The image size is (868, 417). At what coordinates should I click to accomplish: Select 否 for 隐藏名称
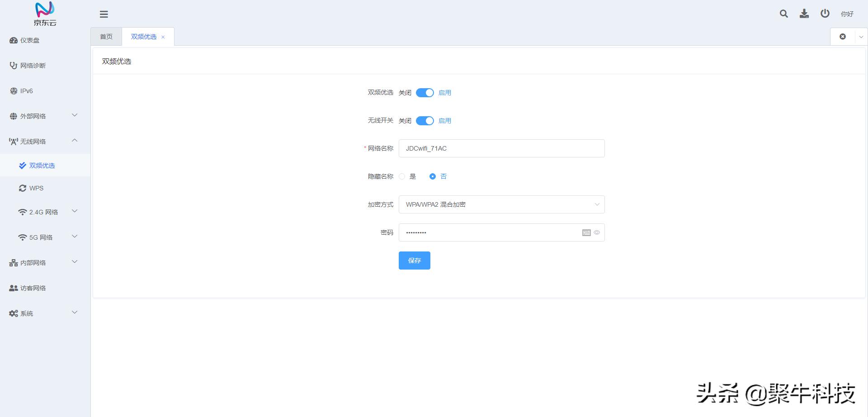(x=433, y=176)
